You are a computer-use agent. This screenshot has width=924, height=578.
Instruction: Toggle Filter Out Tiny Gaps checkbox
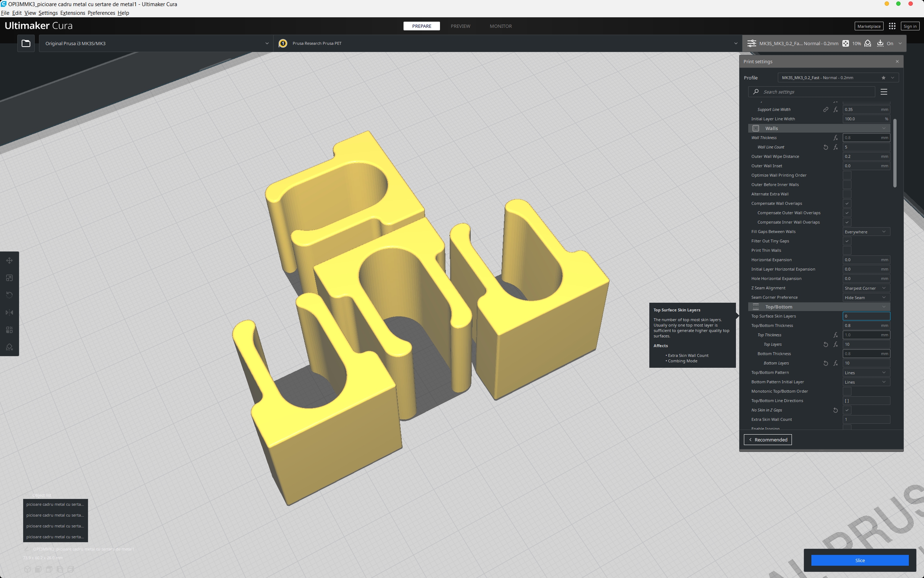(x=847, y=241)
